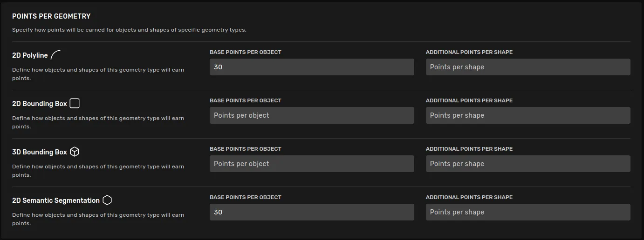Click BASE POINTS PER OBJECT label in 2D Bounding Box row
This screenshot has height=240, width=644.
(246, 100)
